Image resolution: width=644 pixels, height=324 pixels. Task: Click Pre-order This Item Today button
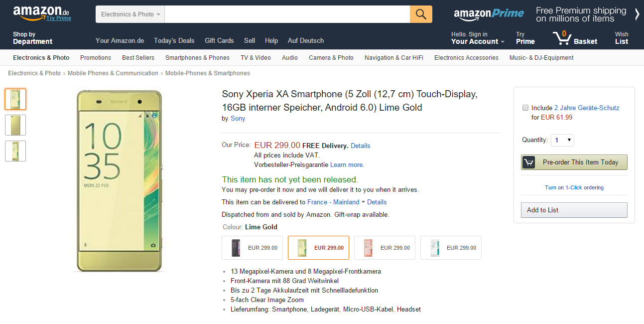574,162
